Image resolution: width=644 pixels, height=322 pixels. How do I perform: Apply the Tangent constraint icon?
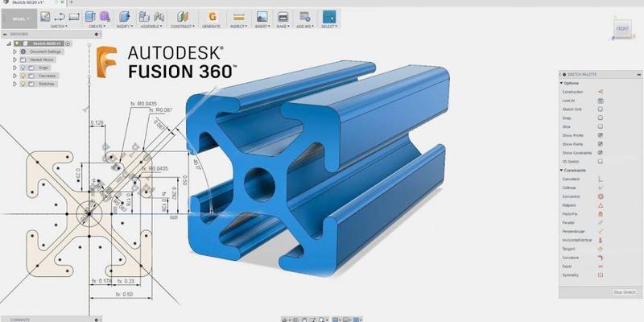[x=601, y=249]
